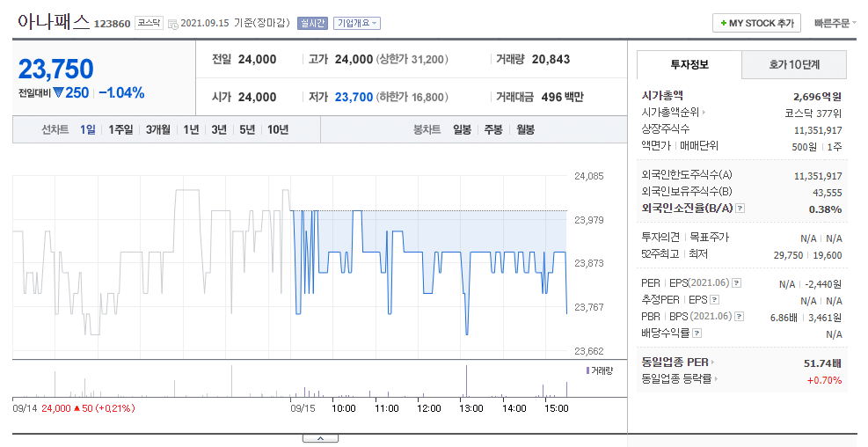Click the 코스닥 market badge
Image resolution: width=868 pixels, height=447 pixels.
coord(149,23)
